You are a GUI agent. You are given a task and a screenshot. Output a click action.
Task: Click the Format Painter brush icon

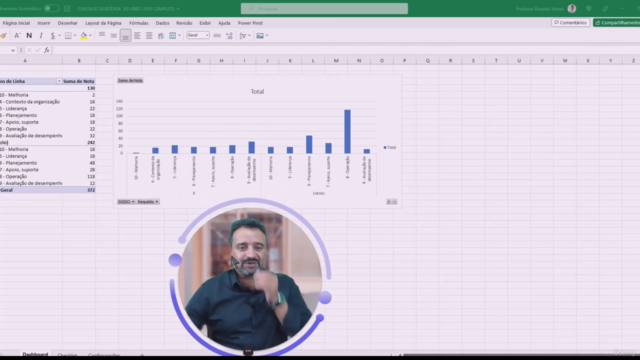(x=3, y=36)
